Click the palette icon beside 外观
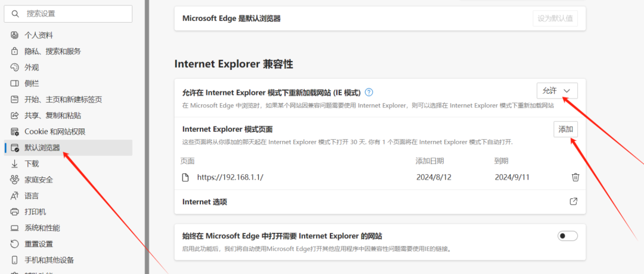644x274 pixels. click(x=15, y=67)
